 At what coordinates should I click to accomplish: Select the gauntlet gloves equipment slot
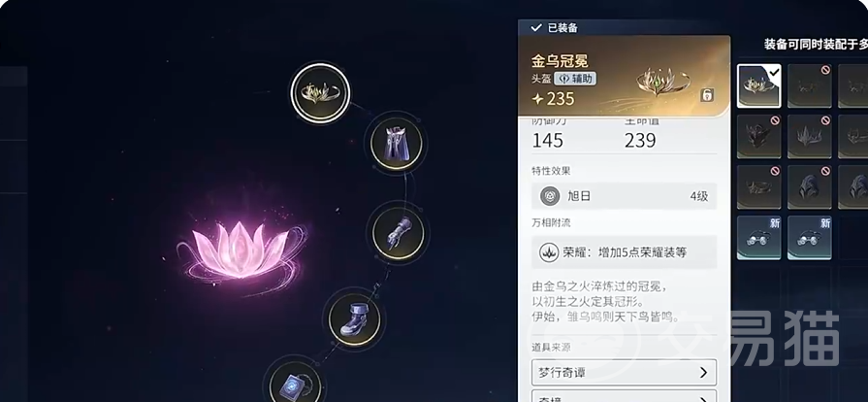pos(398,233)
